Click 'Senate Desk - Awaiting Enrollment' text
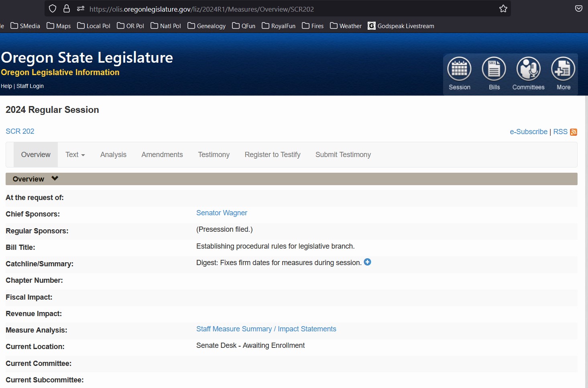The image size is (588, 388). coord(250,345)
